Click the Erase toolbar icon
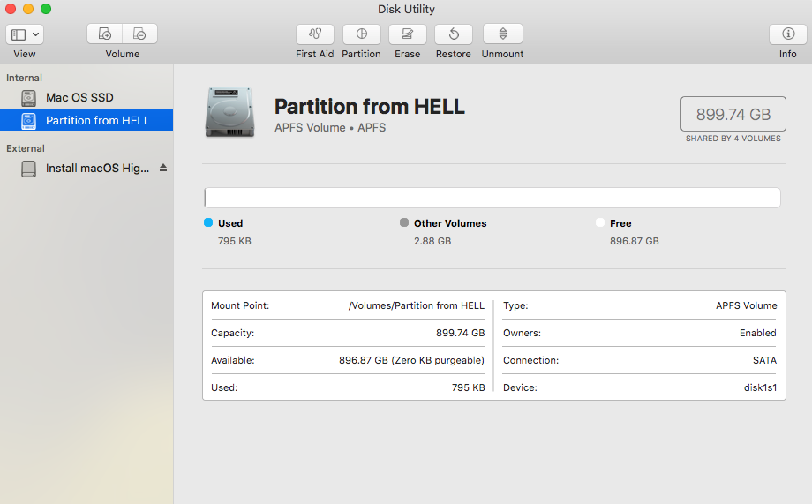This screenshot has width=812, height=504. (x=408, y=34)
